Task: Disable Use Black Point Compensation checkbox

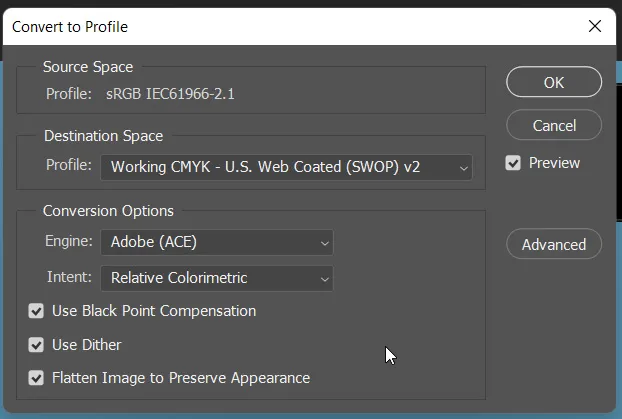Action: [37, 311]
